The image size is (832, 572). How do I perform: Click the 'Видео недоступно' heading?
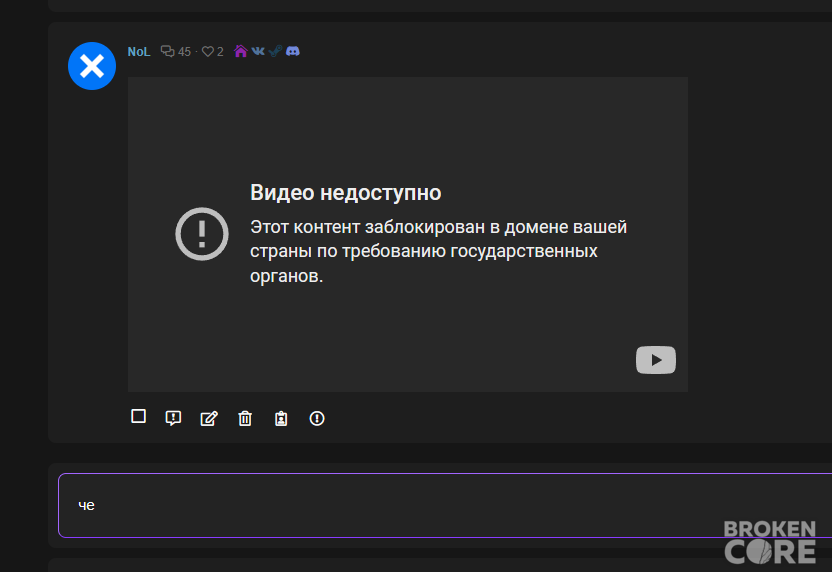[345, 193]
